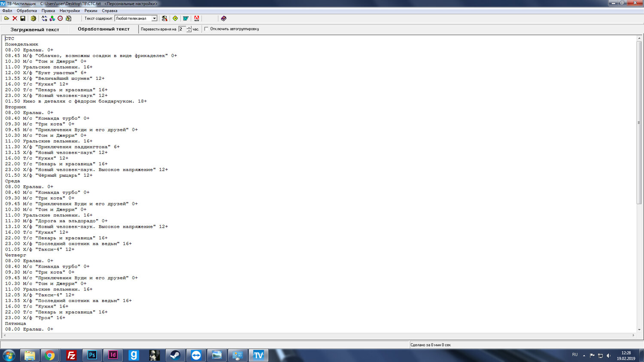644x362 pixels.
Task: Open the Файл menu
Action: (7, 11)
